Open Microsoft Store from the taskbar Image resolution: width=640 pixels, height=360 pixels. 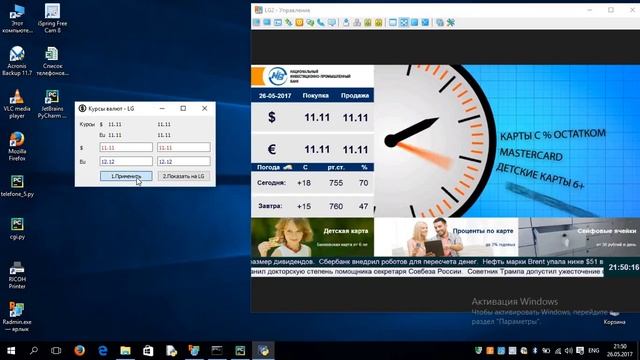point(148,351)
